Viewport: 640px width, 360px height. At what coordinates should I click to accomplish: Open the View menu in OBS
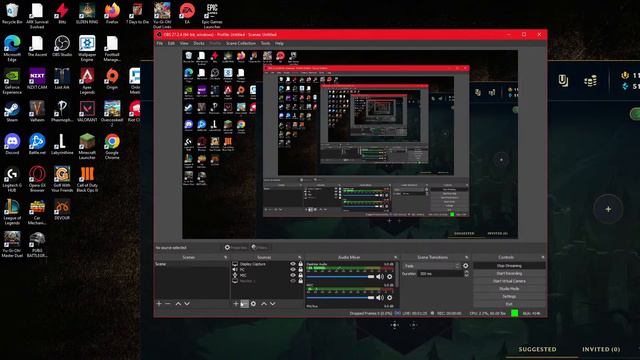point(184,43)
